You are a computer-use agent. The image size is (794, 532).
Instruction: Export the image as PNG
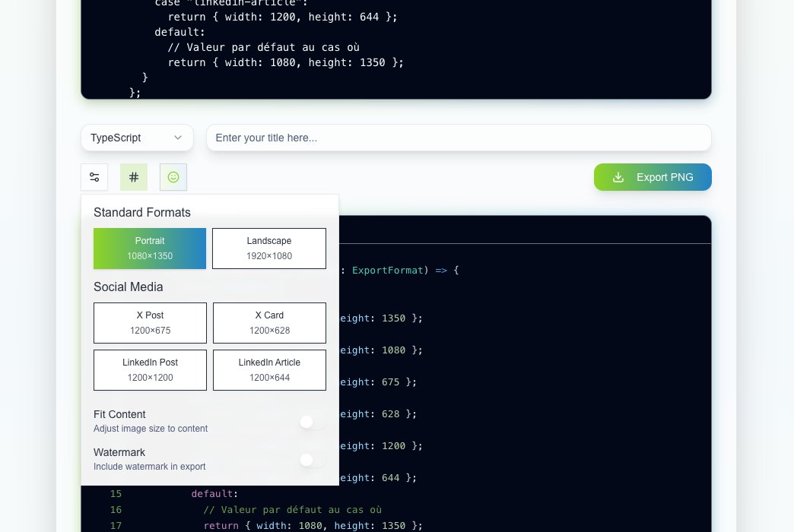[x=653, y=177]
